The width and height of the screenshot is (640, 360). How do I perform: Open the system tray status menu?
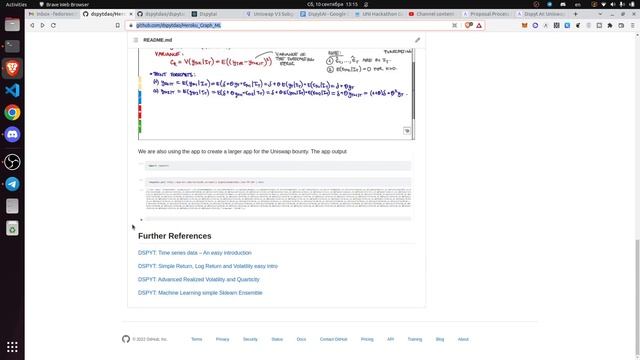(613, 4)
